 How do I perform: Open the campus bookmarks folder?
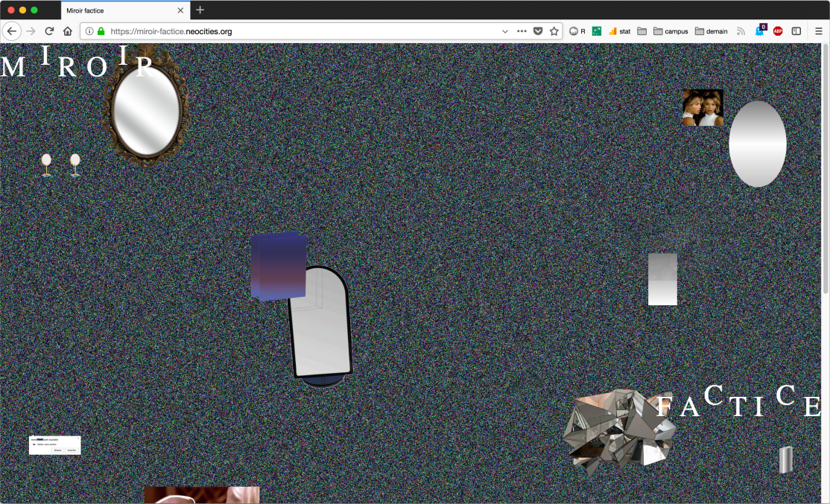671,31
